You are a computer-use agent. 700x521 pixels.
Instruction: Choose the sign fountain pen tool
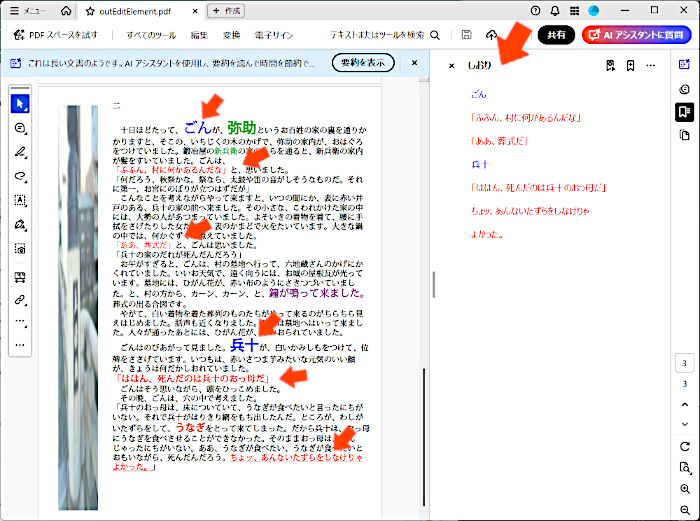coord(20,225)
